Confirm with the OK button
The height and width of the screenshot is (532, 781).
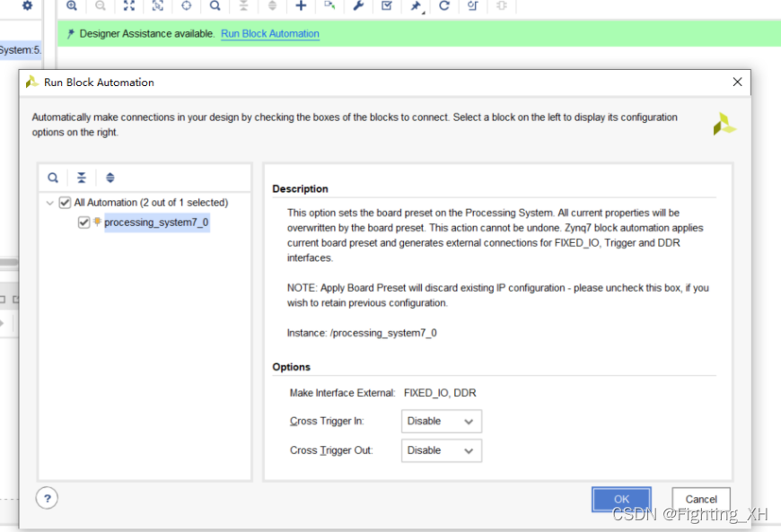point(621,499)
